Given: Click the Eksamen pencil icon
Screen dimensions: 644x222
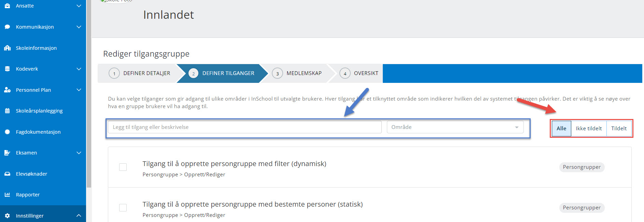Looking at the screenshot, I should click(7, 153).
